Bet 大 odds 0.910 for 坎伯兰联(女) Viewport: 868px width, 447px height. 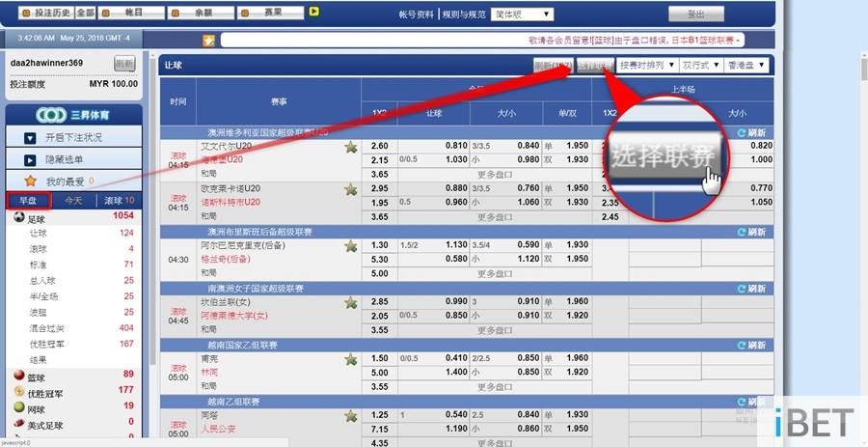pos(529,302)
